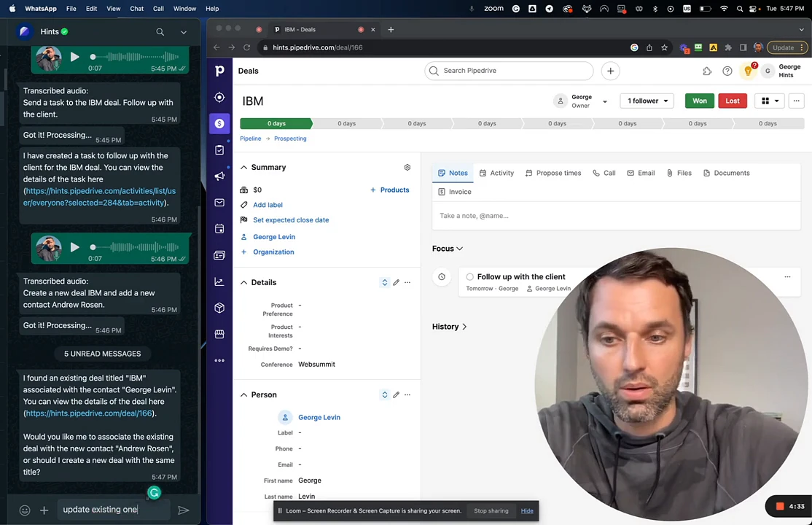Play the 5:46 PM voice message
This screenshot has width=812, height=525.
(74, 247)
